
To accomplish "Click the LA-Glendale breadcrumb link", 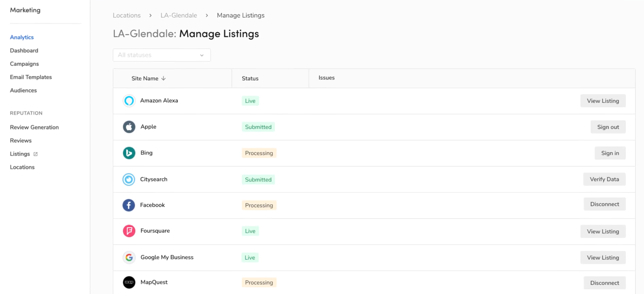I will [x=179, y=15].
